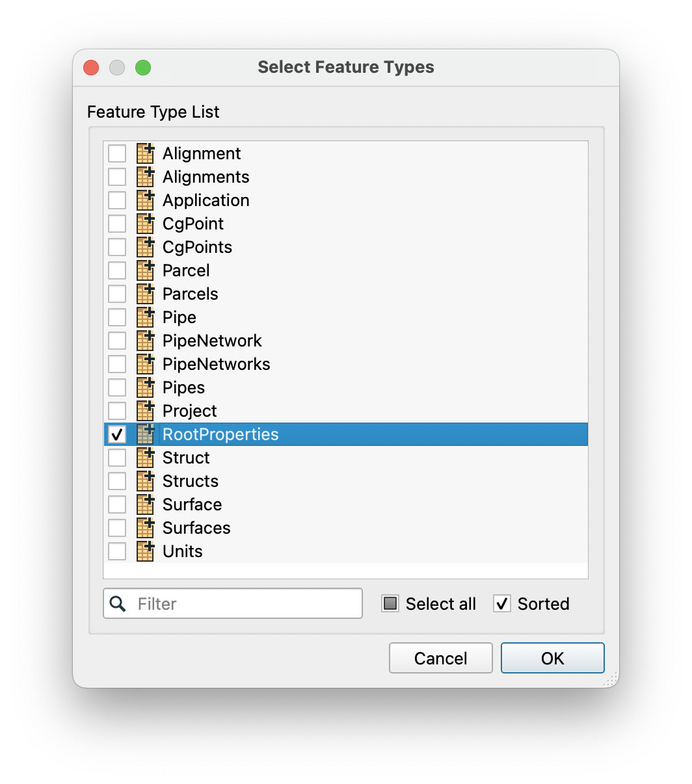Click the CgPoint feature type table icon
This screenshot has height=784, width=692.
146,224
